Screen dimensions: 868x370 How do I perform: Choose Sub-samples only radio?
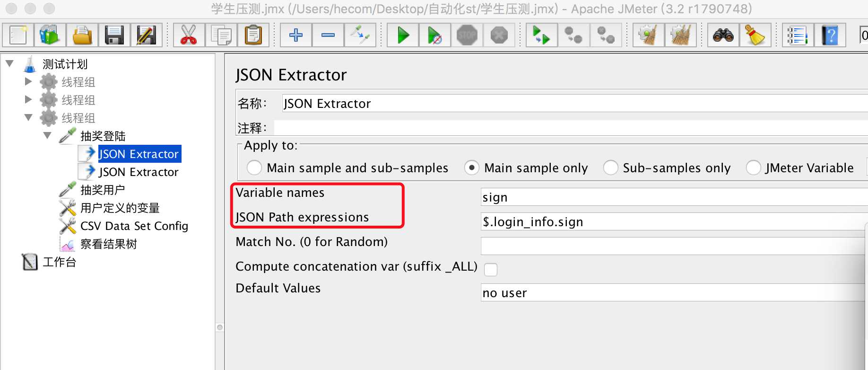click(610, 167)
